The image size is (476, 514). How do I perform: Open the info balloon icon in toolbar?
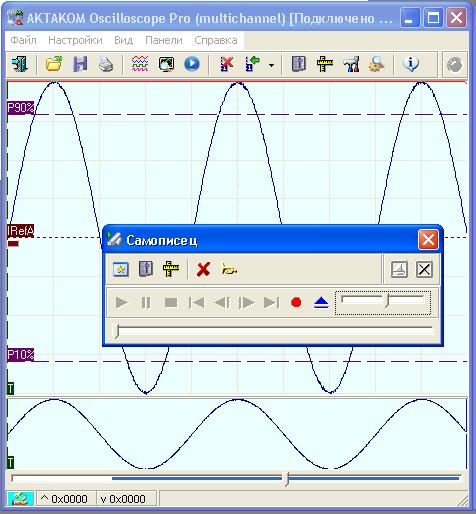411,64
